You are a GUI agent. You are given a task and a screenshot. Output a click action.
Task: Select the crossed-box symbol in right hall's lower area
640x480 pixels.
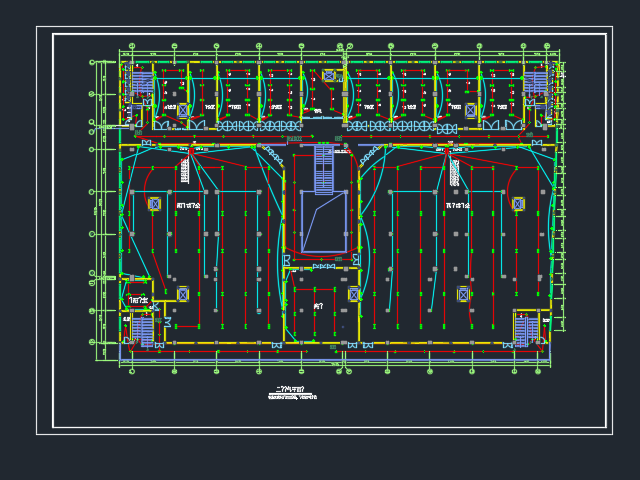tap(463, 294)
